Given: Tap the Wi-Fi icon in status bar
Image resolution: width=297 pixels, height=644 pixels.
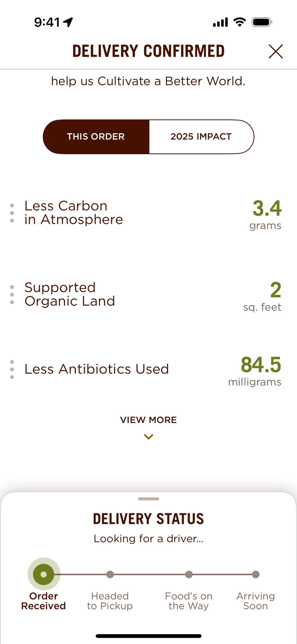Looking at the screenshot, I should (x=240, y=22).
